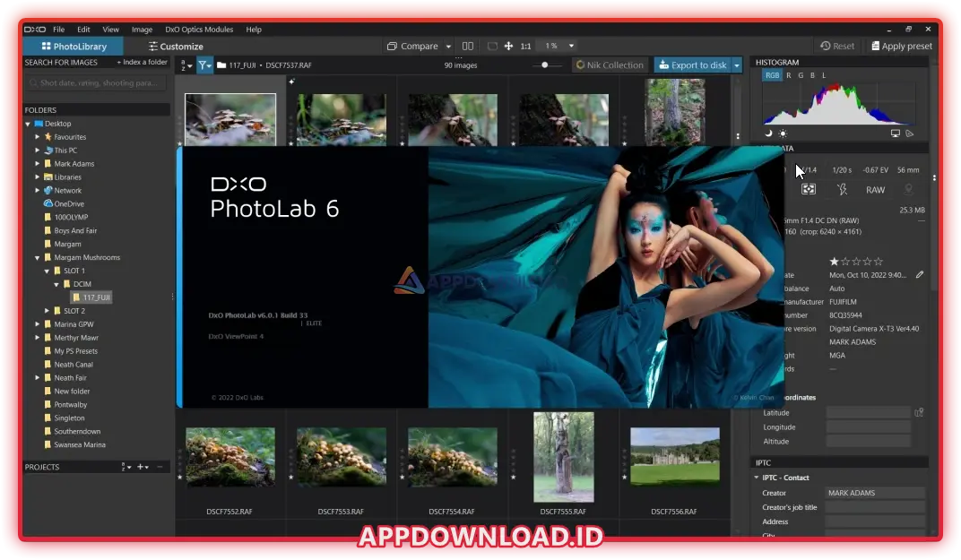Click the image filter funnel icon
The image size is (961, 560).
tap(204, 65)
